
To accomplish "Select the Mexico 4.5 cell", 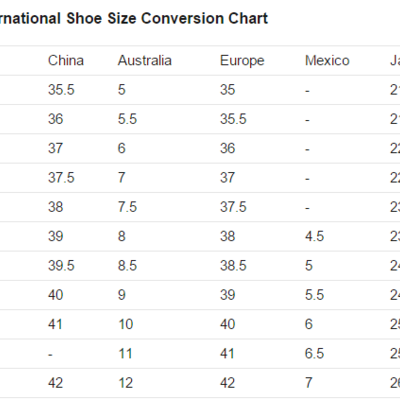I will tap(314, 236).
